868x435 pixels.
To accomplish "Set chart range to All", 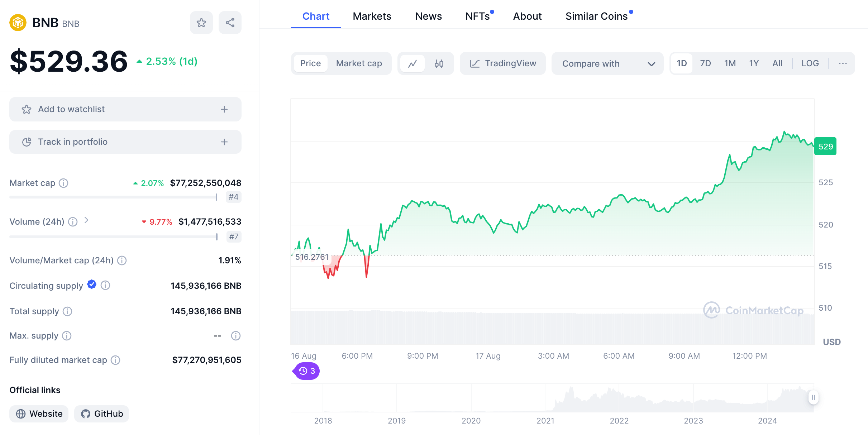I will tap(777, 63).
